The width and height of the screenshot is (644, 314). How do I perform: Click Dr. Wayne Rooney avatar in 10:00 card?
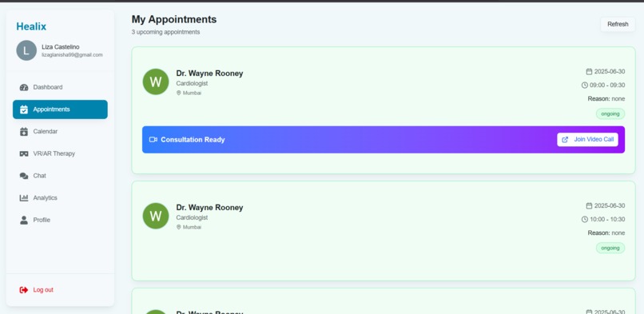(x=156, y=216)
